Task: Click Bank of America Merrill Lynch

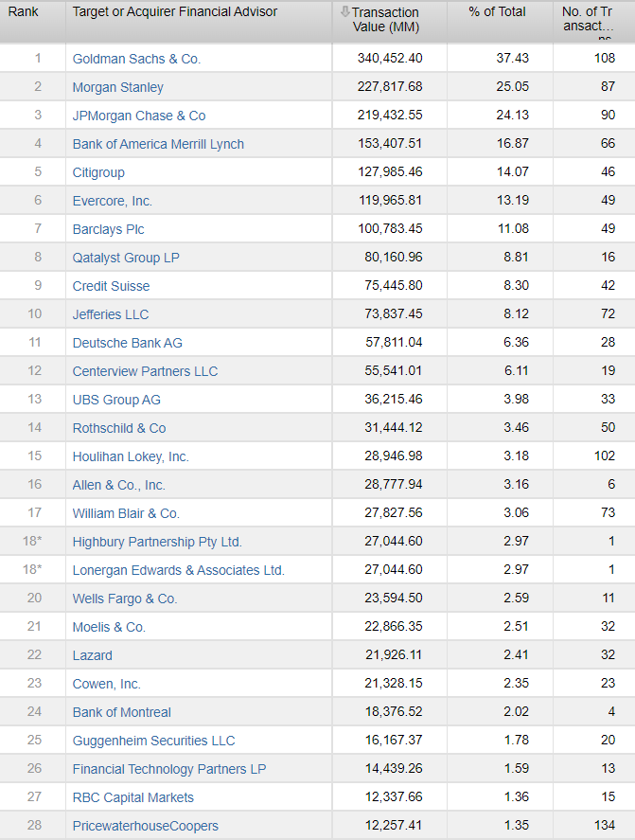Action: pyautogui.click(x=158, y=144)
